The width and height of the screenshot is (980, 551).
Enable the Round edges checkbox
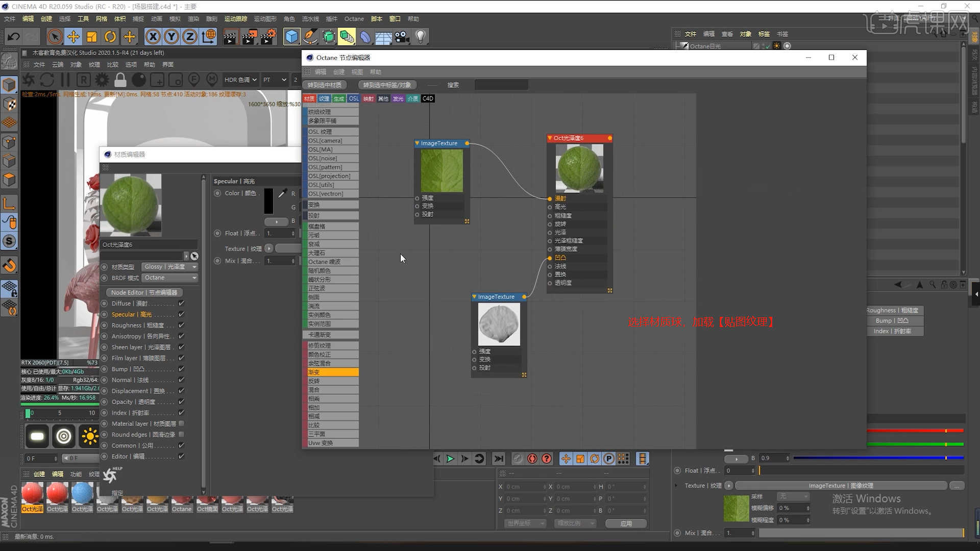pyautogui.click(x=181, y=435)
